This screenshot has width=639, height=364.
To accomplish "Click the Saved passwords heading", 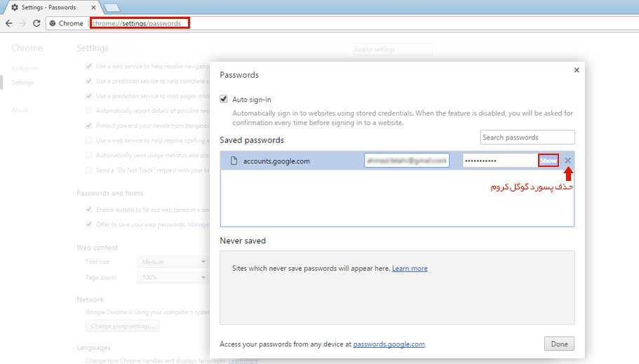I will (x=252, y=140).
